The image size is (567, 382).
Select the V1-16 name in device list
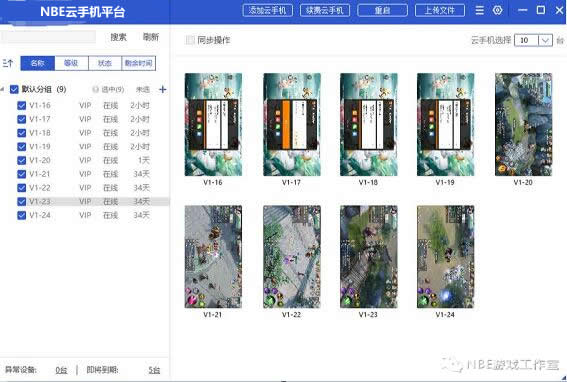coord(40,105)
